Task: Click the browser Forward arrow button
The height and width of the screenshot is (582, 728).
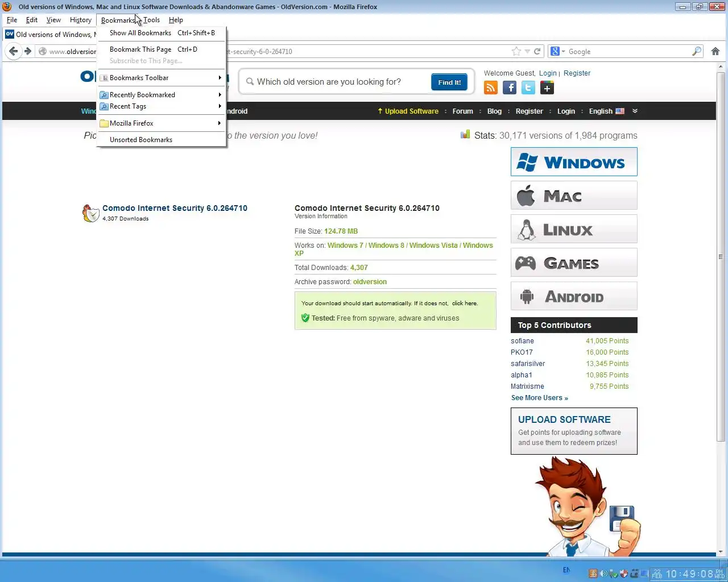Action: [x=27, y=51]
